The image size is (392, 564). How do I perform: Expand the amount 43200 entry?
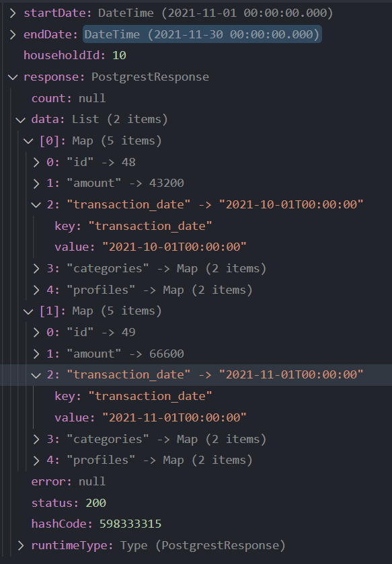tap(38, 183)
